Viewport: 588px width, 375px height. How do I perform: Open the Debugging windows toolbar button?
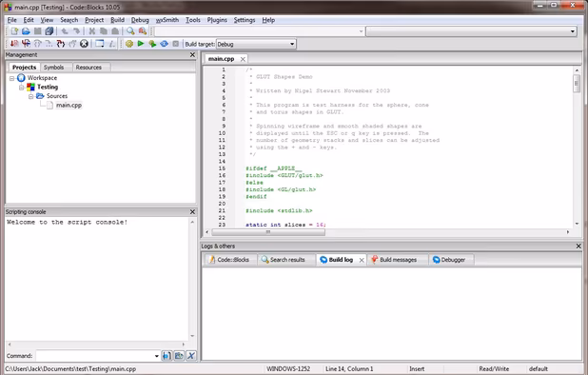pos(99,44)
